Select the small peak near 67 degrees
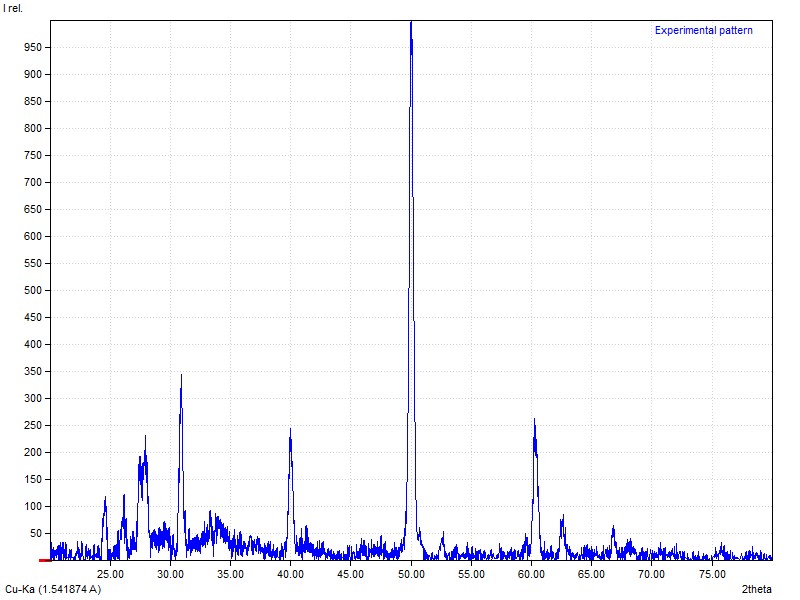 coord(613,528)
